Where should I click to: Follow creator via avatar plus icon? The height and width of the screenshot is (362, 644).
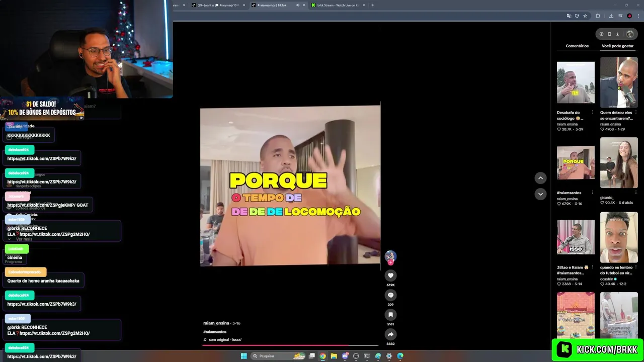point(390,262)
